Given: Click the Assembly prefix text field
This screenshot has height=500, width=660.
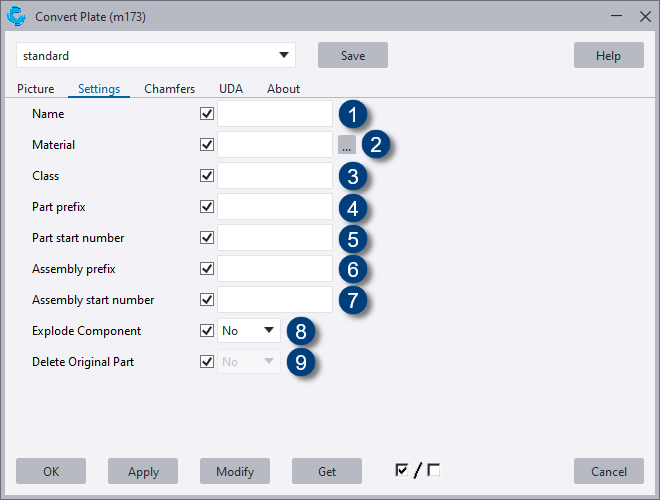Looking at the screenshot, I should click(x=275, y=269).
